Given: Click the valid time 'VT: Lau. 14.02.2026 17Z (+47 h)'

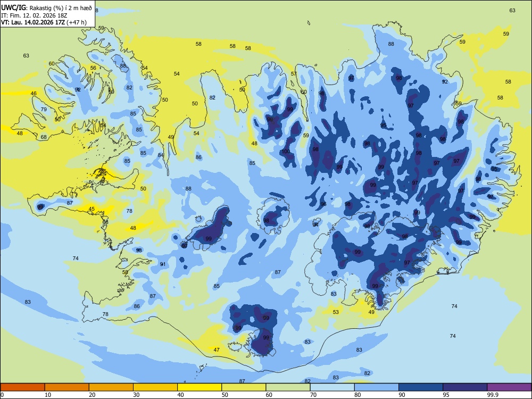Looking at the screenshot, I should (x=44, y=22).
